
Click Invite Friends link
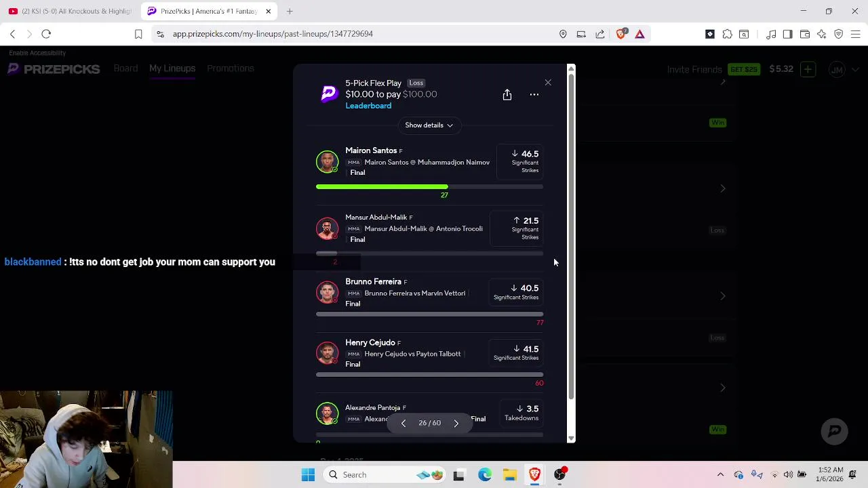pyautogui.click(x=694, y=69)
